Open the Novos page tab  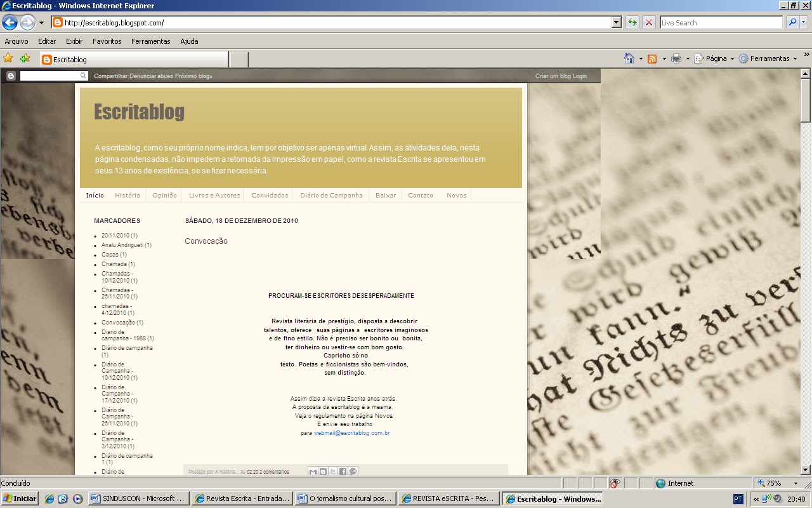(x=457, y=195)
